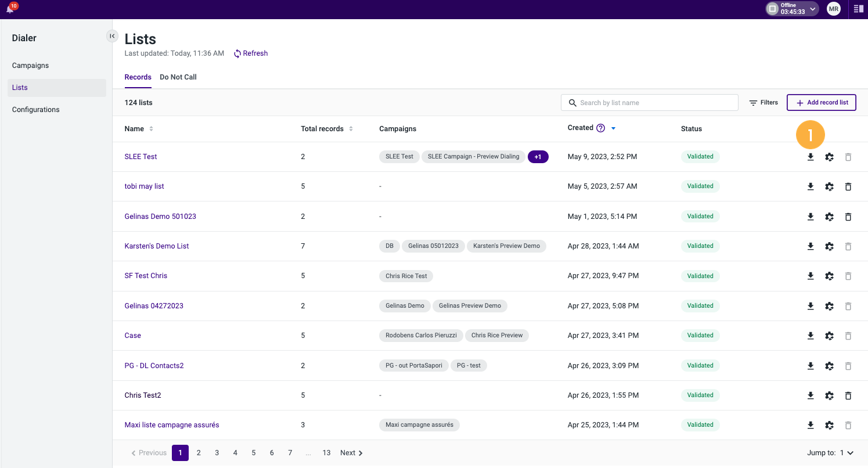Toggle the Created column sort arrow
The width and height of the screenshot is (868, 468).
[613, 128]
